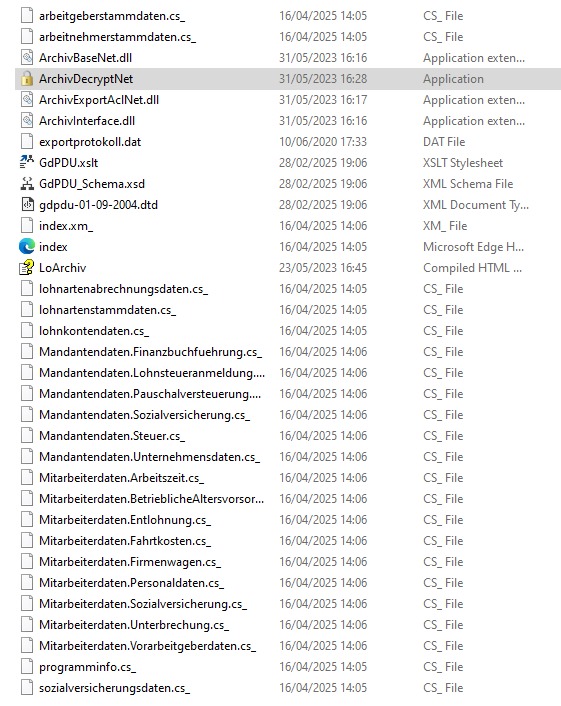The image size is (561, 706).
Task: Click sozialversicherungsdaten.cs_ file name
Action: coord(115,688)
